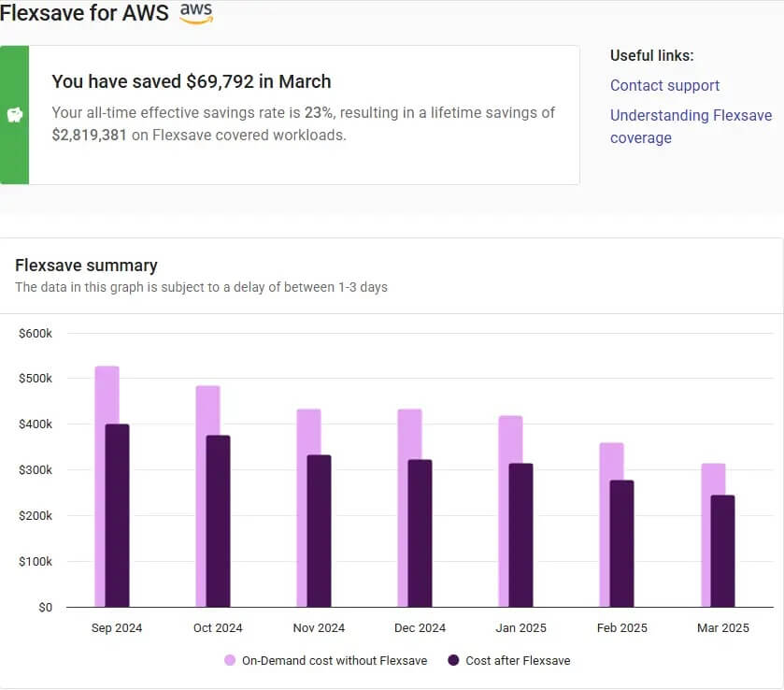Open the Understanding Flexsave coverage link

coord(691,115)
